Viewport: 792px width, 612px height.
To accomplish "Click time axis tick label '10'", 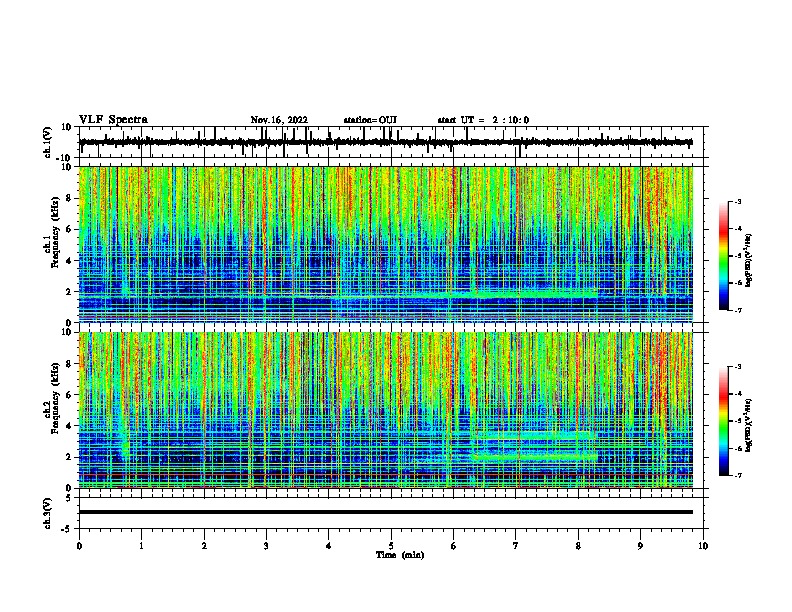I will pos(703,546).
